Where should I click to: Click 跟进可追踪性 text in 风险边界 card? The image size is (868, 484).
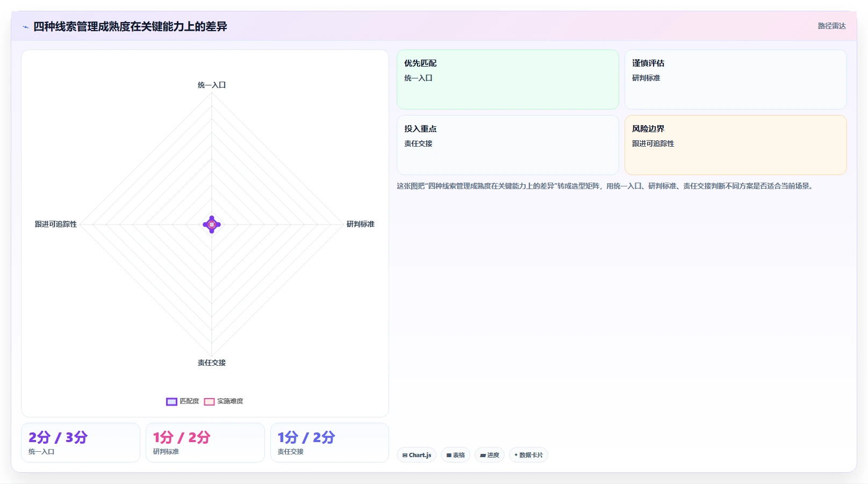point(653,143)
